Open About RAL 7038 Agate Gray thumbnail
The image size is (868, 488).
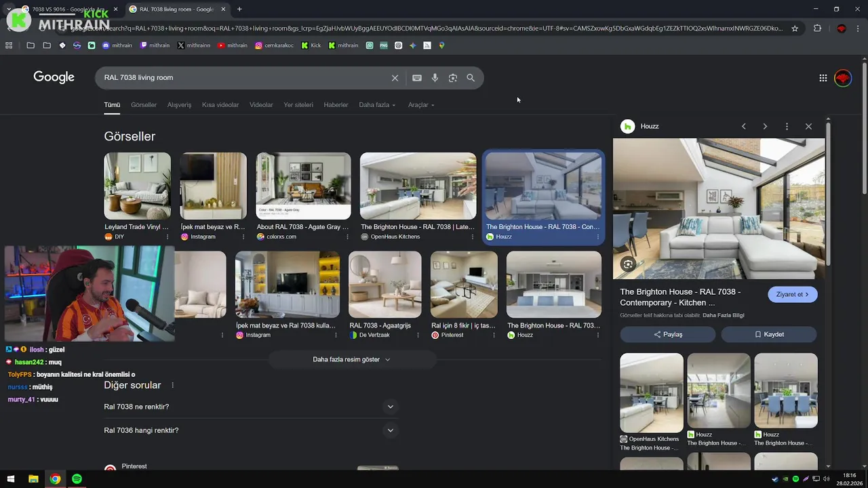click(x=303, y=186)
